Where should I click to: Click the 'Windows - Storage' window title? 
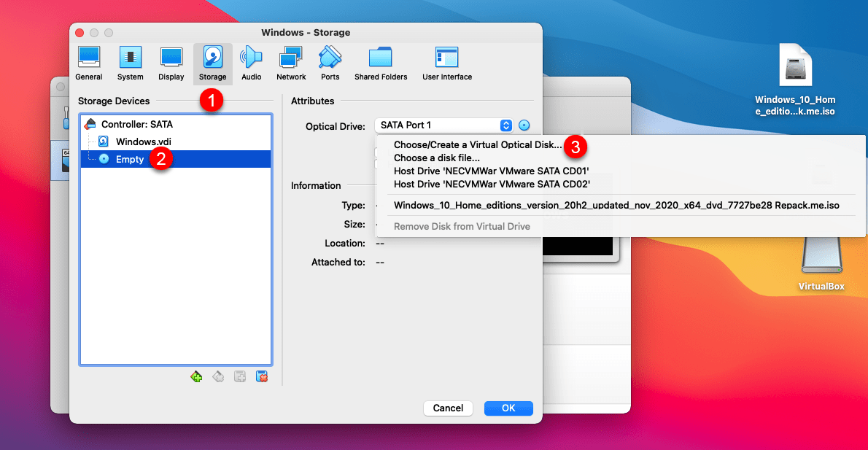(x=306, y=33)
